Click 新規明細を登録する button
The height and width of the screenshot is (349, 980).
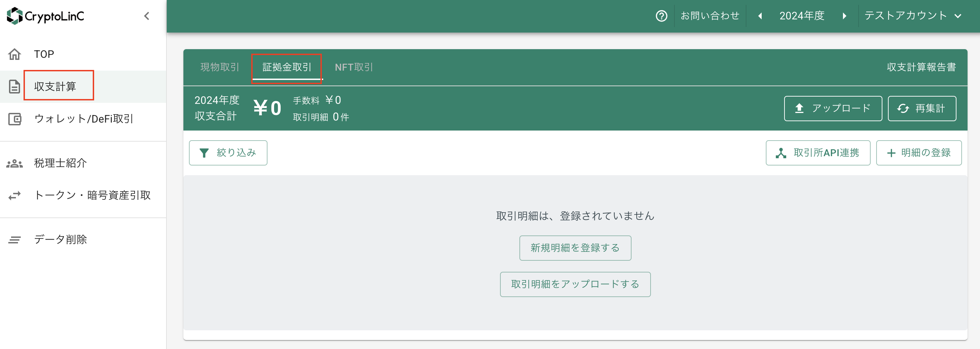pos(575,248)
